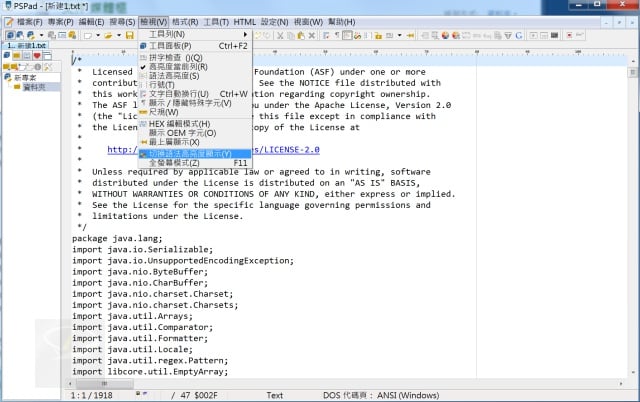Viewport: 640px width, 402px height.
Task: Click the 工具面板 menu entry icon
Action: click(141, 45)
